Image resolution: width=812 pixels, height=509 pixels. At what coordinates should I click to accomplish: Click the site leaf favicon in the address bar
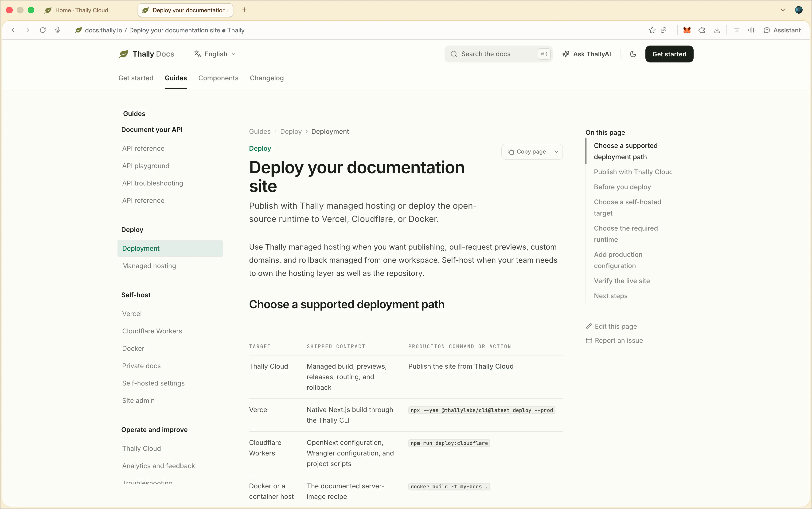coord(78,30)
